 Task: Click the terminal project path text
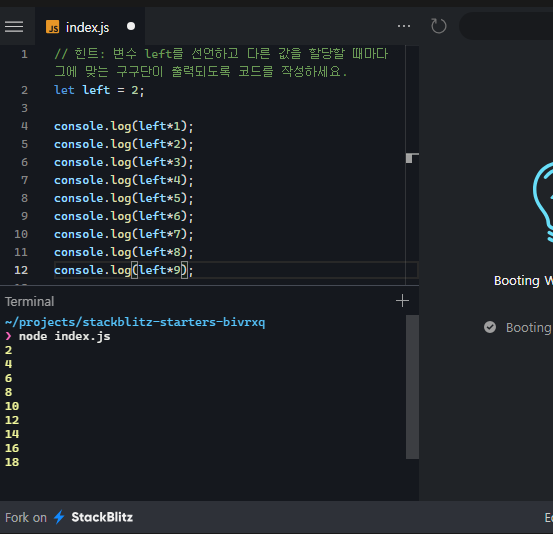coord(135,322)
